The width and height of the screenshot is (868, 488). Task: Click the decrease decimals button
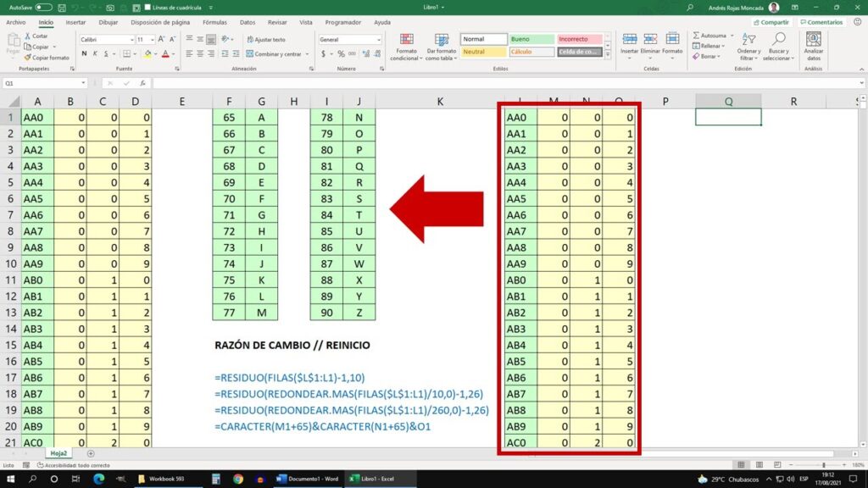tap(377, 54)
